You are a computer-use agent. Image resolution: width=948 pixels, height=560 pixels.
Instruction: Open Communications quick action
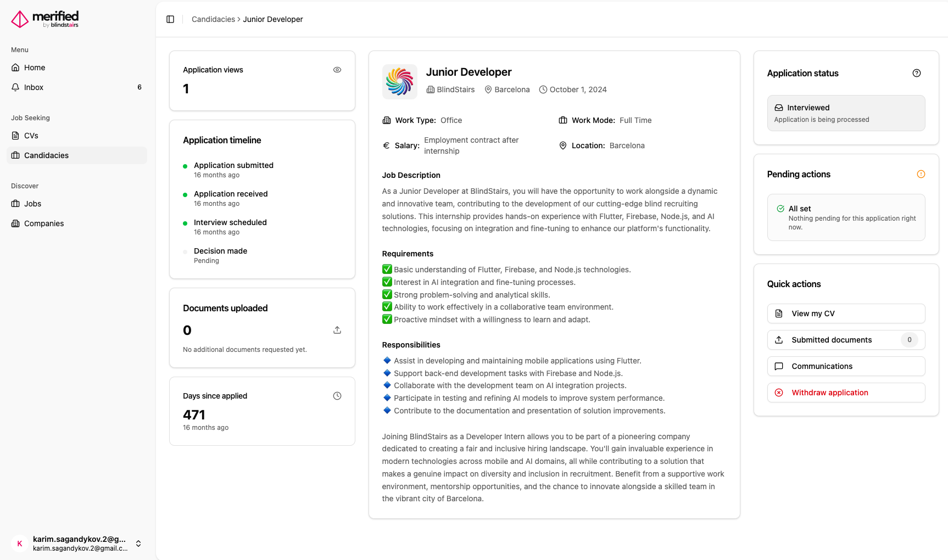[x=846, y=366]
